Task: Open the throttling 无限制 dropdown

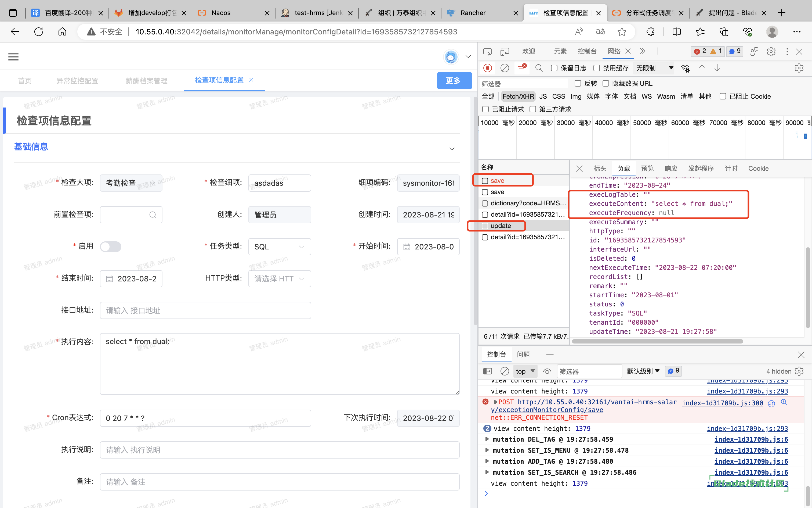Action: pyautogui.click(x=655, y=68)
